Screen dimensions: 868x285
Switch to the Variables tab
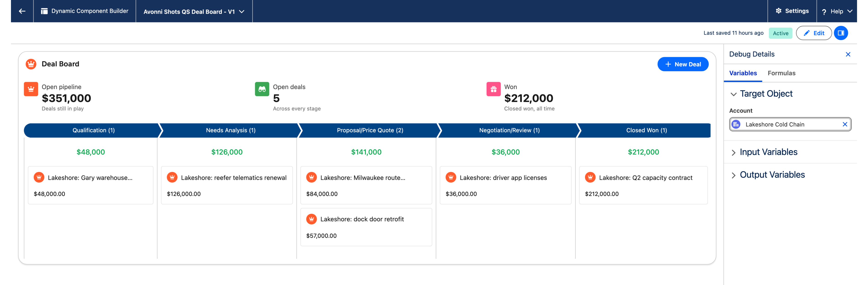click(743, 73)
